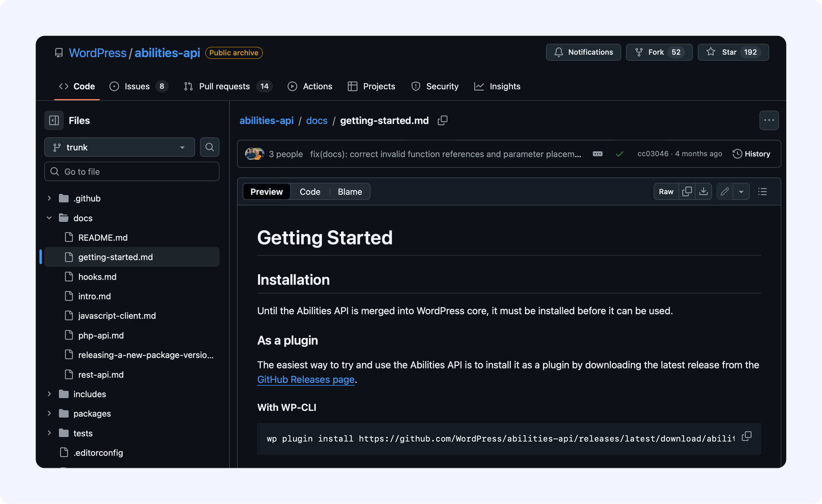The image size is (822, 504).
Task: Collapse the file tree side panel icon
Action: tap(54, 120)
